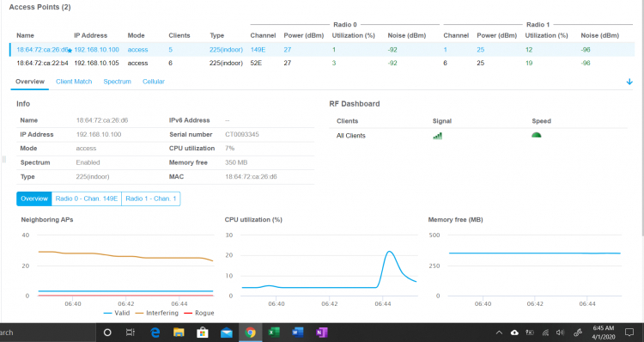Image resolution: width=644 pixels, height=342 pixels.
Task: Open the Action Center notifications icon
Action: (x=629, y=333)
